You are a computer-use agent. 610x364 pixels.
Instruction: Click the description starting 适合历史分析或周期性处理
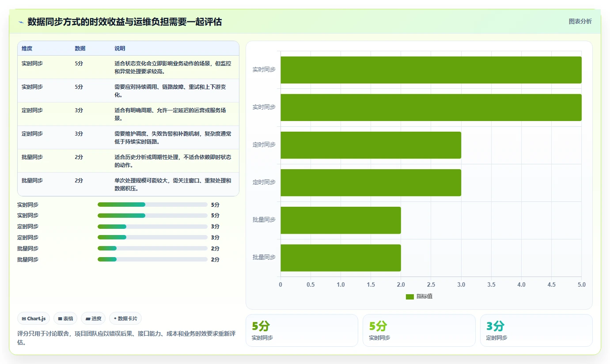coord(173,161)
